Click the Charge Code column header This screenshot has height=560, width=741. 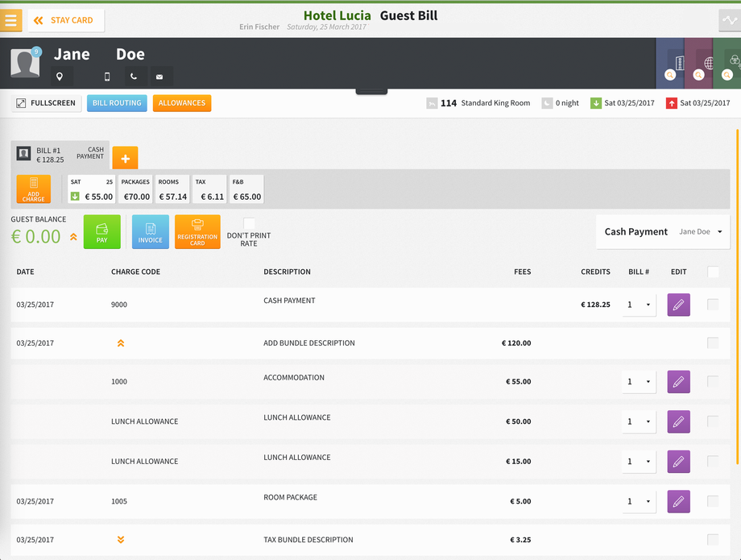pyautogui.click(x=135, y=272)
